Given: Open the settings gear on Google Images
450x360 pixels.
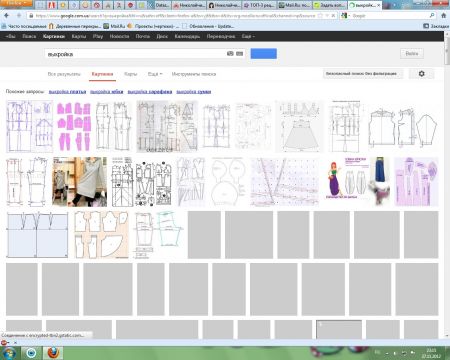Looking at the screenshot, I should [422, 74].
